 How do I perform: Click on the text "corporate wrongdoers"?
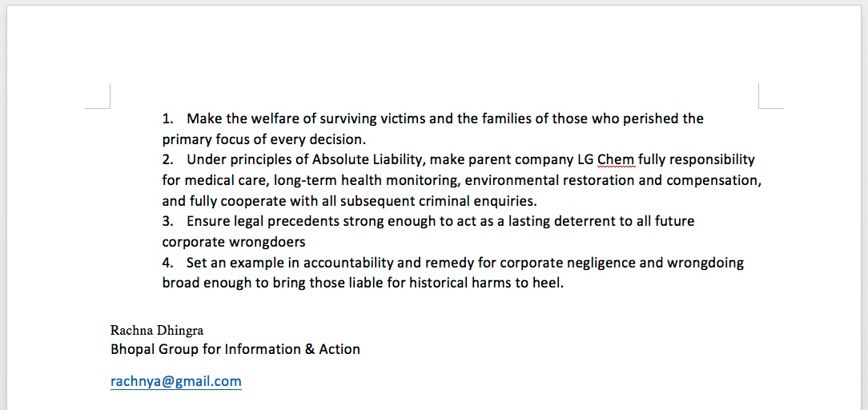point(234,242)
